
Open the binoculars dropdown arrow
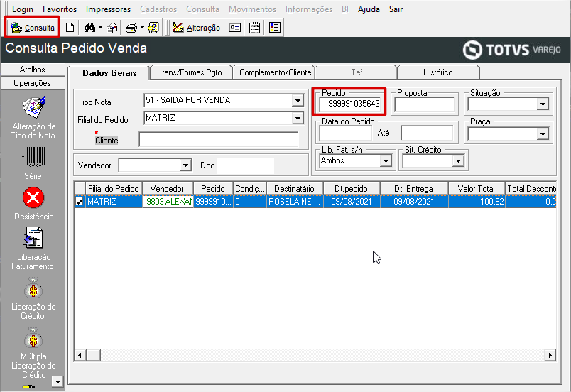(x=101, y=28)
